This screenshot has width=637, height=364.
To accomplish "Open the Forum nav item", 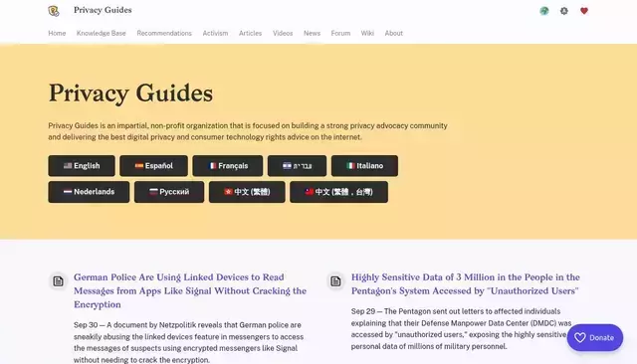I will 340,33.
